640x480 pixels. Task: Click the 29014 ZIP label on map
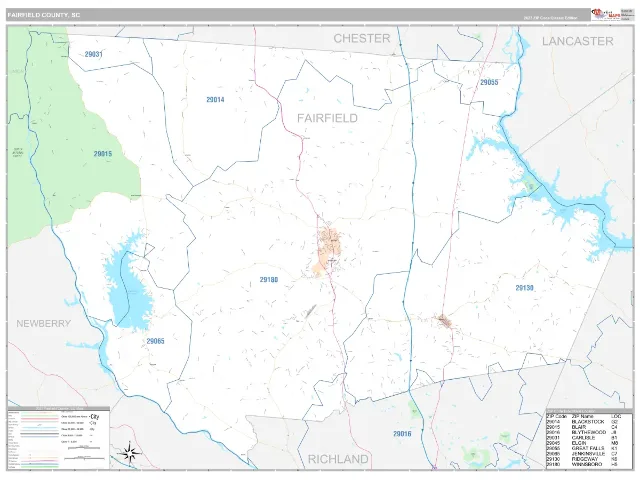point(215,100)
